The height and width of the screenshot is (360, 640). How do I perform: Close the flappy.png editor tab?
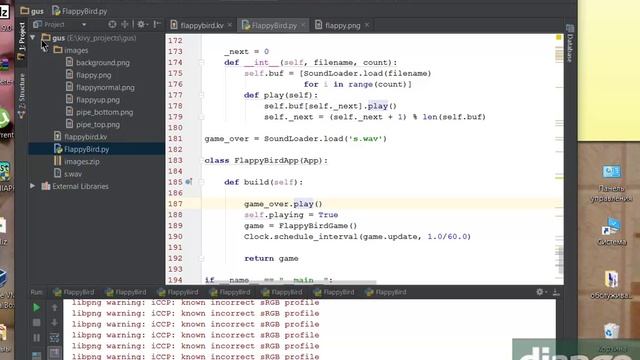367,25
